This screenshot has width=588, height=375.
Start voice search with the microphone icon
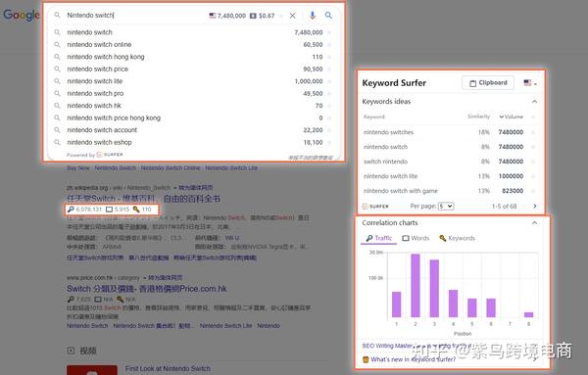click(313, 16)
